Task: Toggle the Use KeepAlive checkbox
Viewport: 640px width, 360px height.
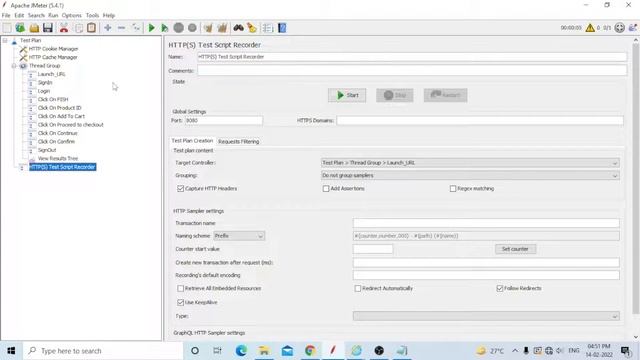Action: [x=180, y=302]
